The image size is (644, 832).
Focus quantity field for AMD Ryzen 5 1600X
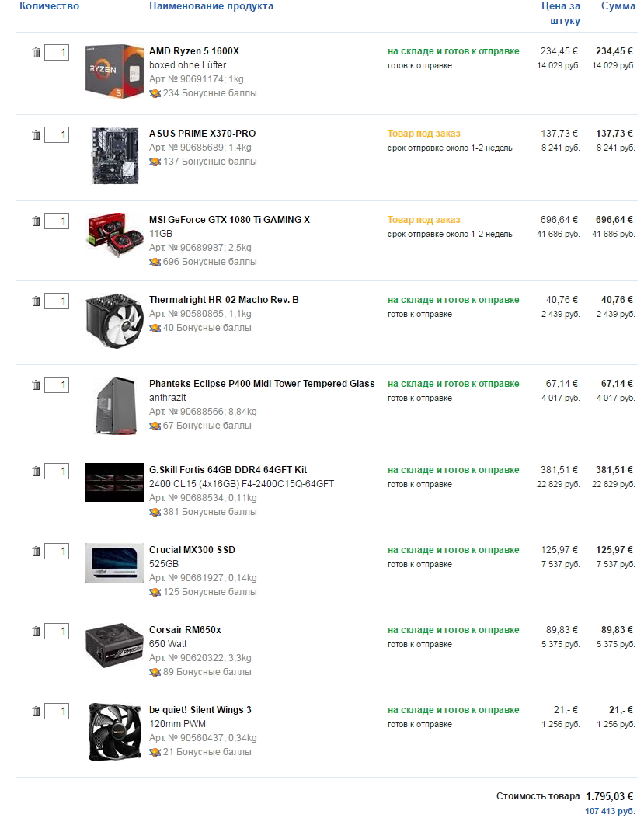click(57, 53)
